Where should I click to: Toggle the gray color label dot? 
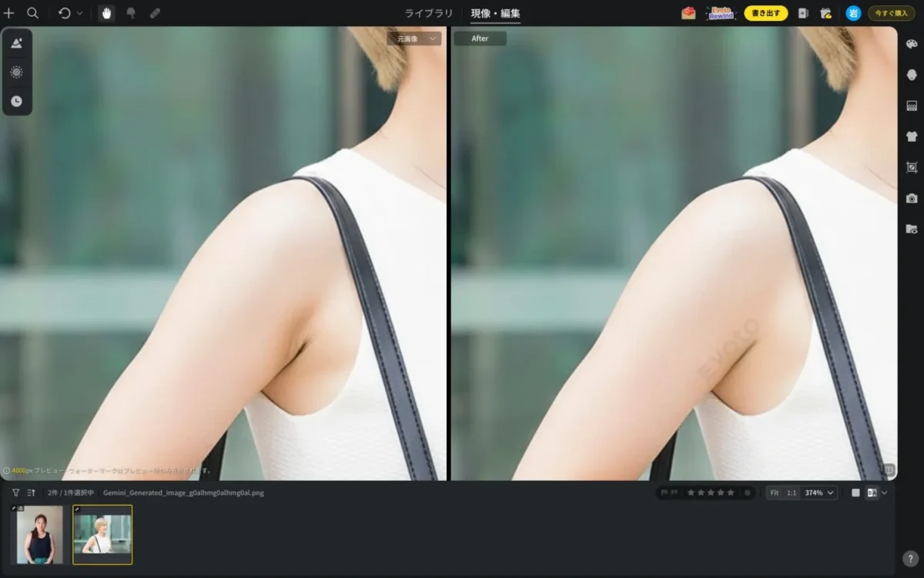tap(747, 492)
